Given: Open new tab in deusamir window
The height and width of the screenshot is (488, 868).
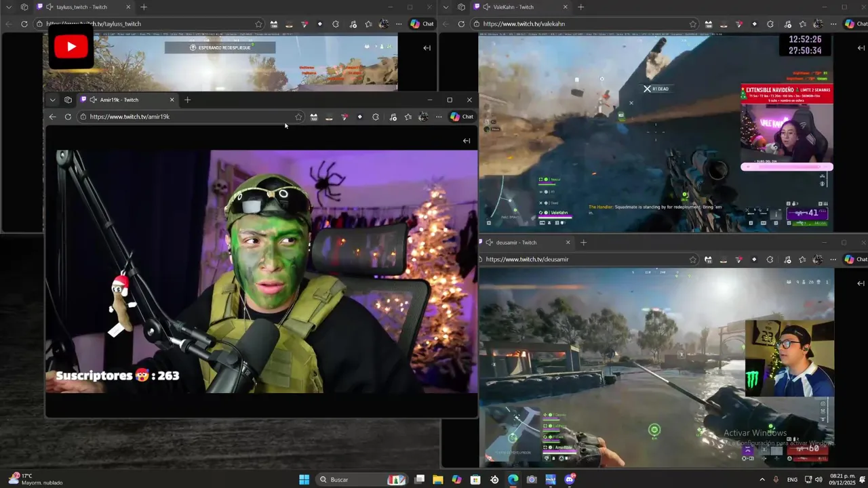Looking at the screenshot, I should (x=583, y=243).
